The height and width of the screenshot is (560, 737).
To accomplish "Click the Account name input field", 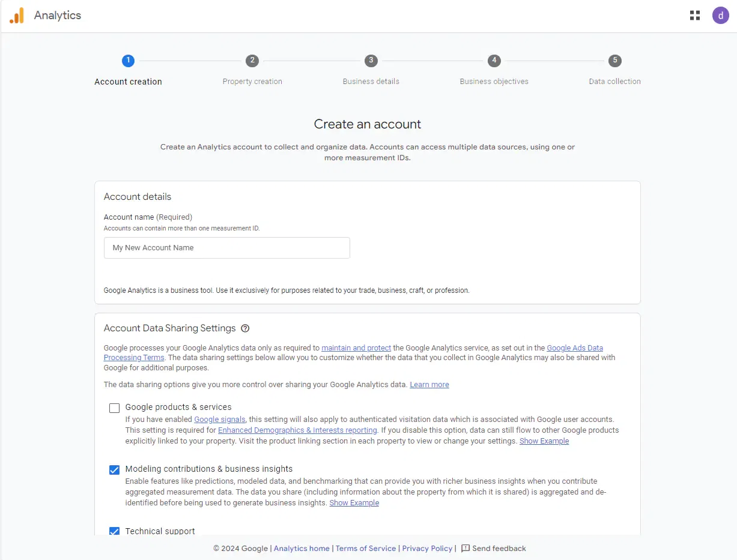I will click(226, 248).
